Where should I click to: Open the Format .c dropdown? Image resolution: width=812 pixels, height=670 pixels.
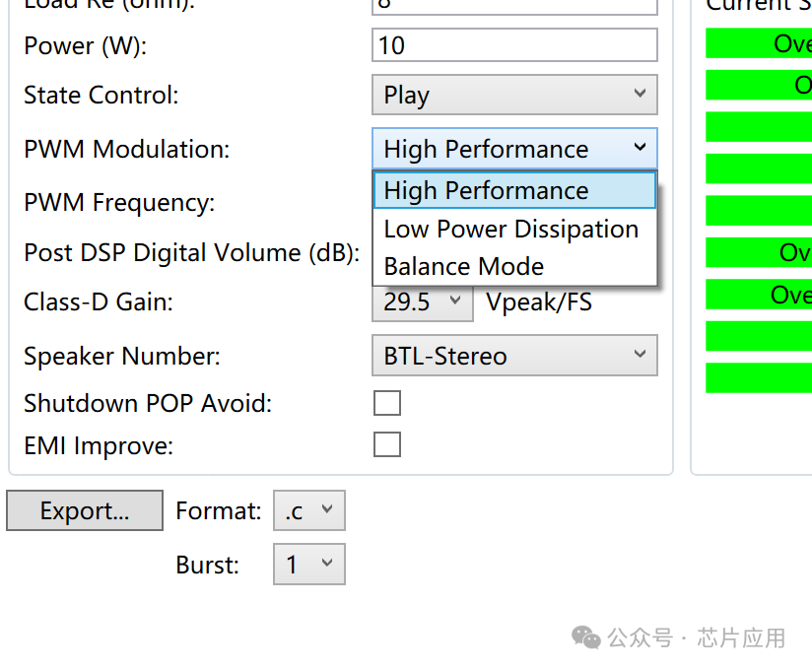pyautogui.click(x=308, y=511)
